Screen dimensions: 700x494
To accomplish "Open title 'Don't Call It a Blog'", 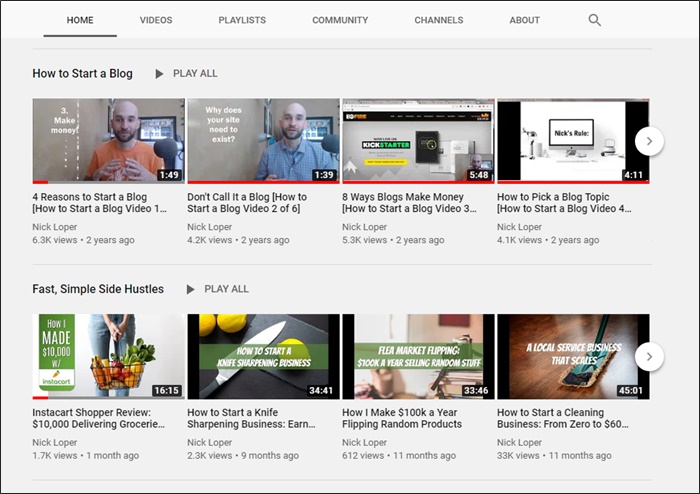I will pyautogui.click(x=247, y=203).
